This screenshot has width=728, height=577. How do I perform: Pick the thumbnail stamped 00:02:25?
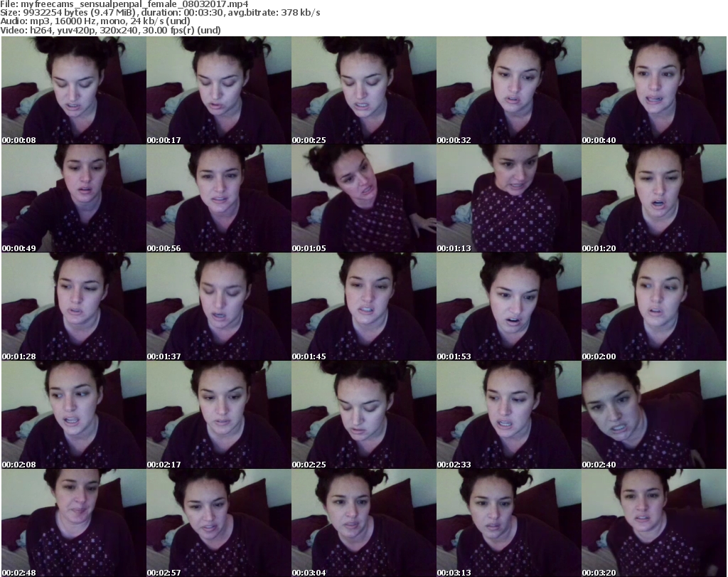click(x=363, y=415)
